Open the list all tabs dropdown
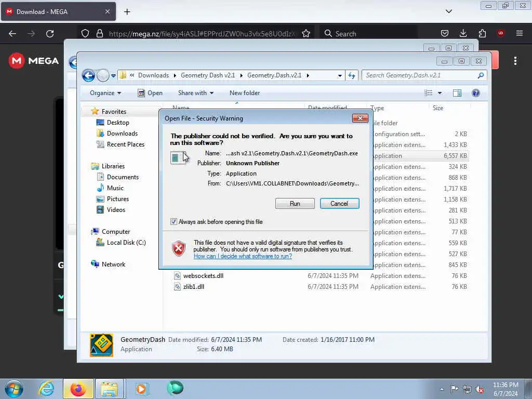This screenshot has width=532, height=399. click(x=448, y=11)
